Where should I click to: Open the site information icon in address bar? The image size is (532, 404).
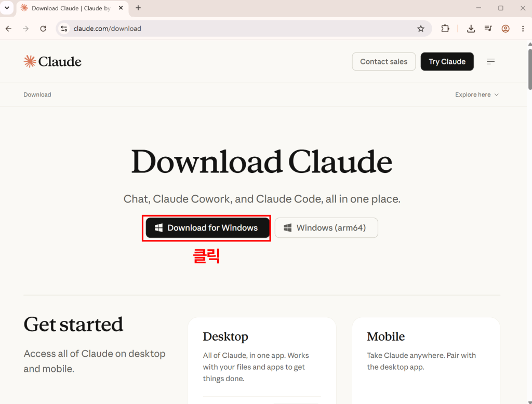click(x=64, y=29)
